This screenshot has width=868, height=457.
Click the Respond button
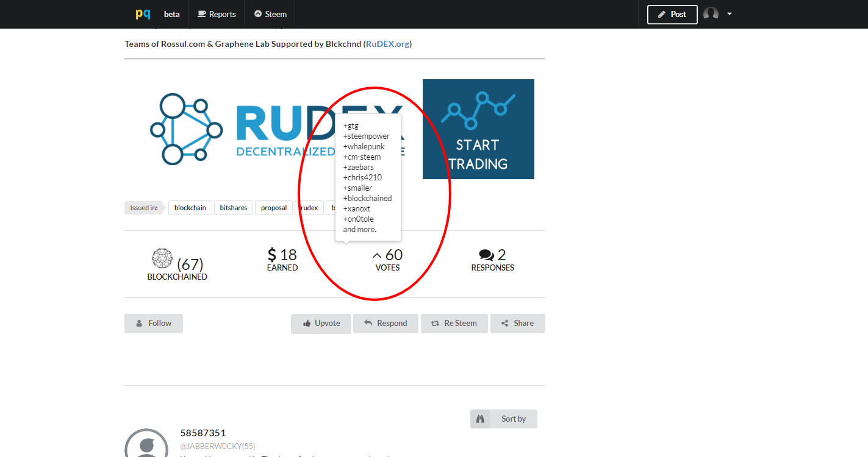(x=386, y=324)
